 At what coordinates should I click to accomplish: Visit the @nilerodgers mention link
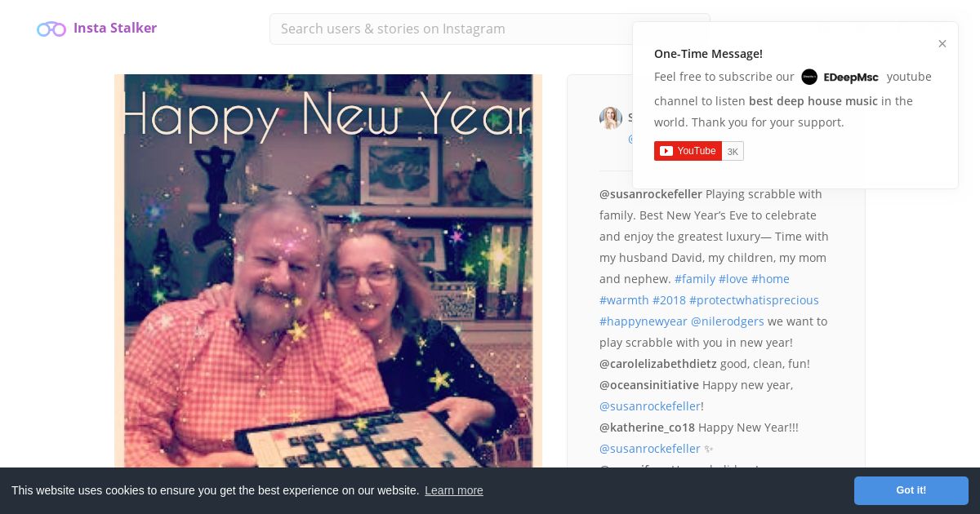pyautogui.click(x=728, y=321)
